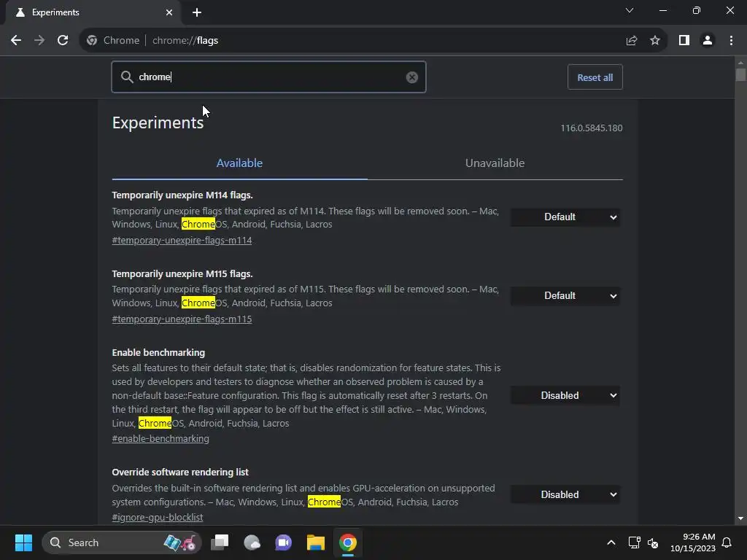747x560 pixels.
Task: Close the Experiments tab
Action: pos(169,12)
